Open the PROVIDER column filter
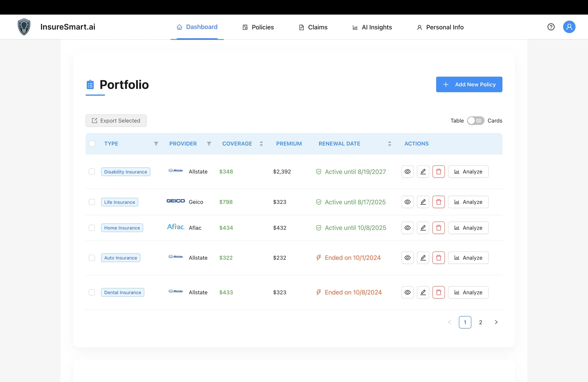The image size is (588, 382). (209, 144)
